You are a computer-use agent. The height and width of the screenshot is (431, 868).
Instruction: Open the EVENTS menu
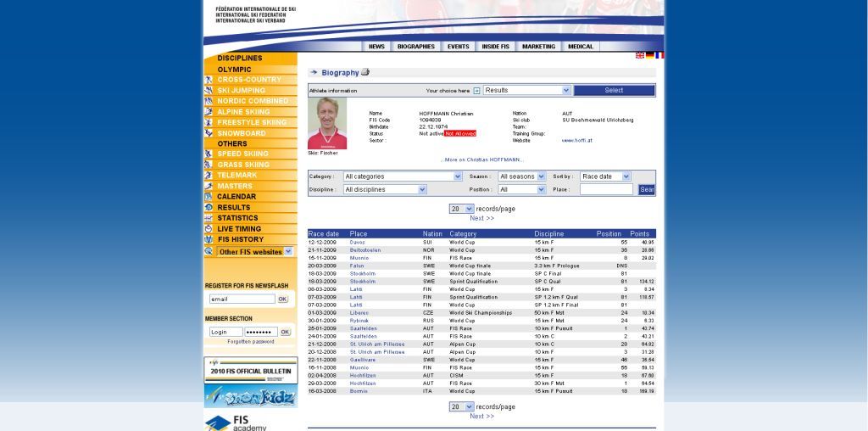click(x=459, y=47)
